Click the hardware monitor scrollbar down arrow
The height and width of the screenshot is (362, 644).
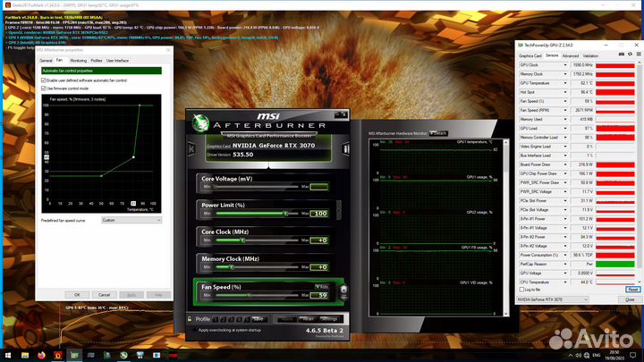[506, 314]
